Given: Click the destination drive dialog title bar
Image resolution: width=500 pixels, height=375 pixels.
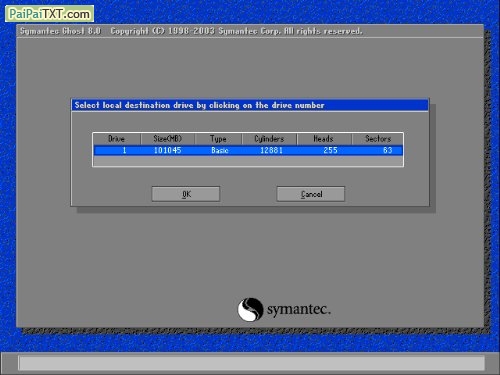Looking at the screenshot, I should pyautogui.click(x=250, y=105).
